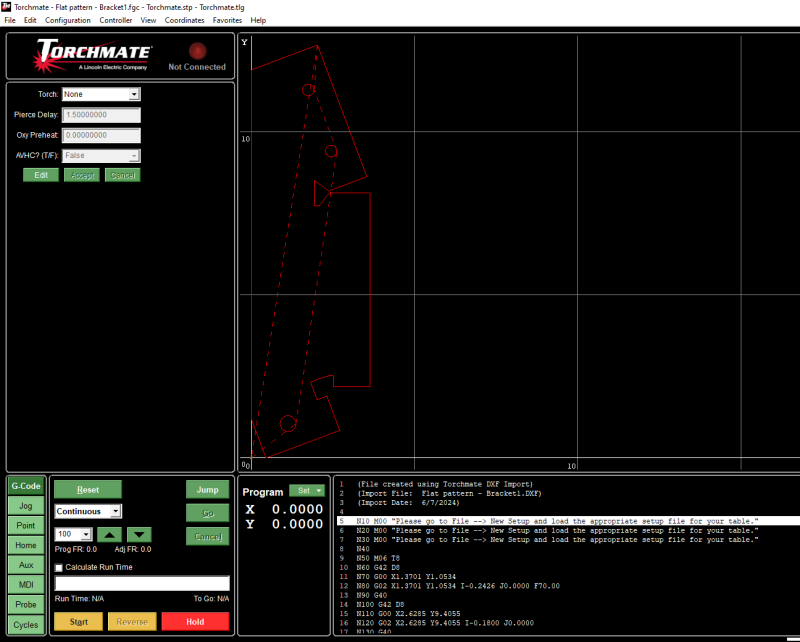
Task: Switch to the MDI tab
Action: (25, 585)
